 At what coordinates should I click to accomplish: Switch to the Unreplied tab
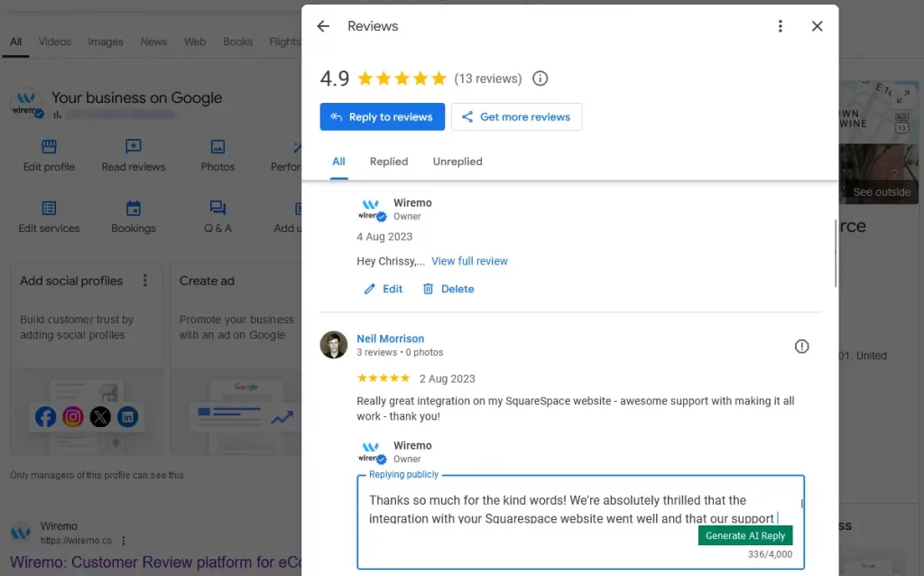(x=457, y=162)
